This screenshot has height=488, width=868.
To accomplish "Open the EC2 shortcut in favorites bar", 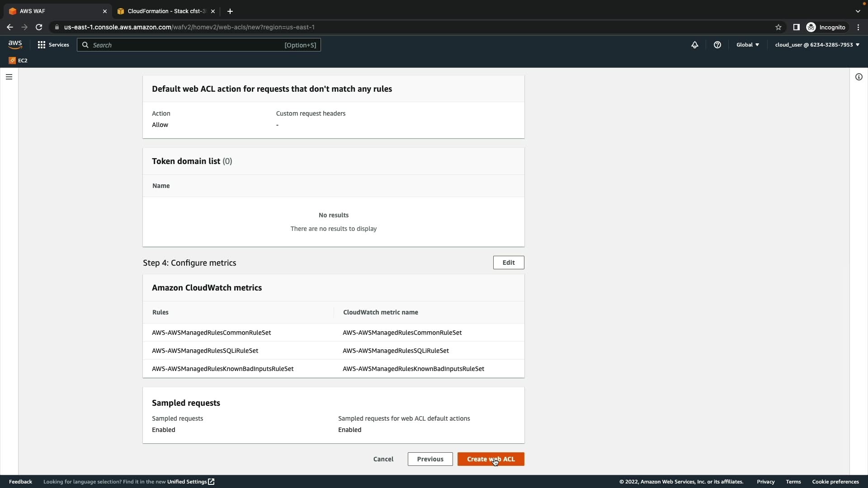I will point(18,61).
